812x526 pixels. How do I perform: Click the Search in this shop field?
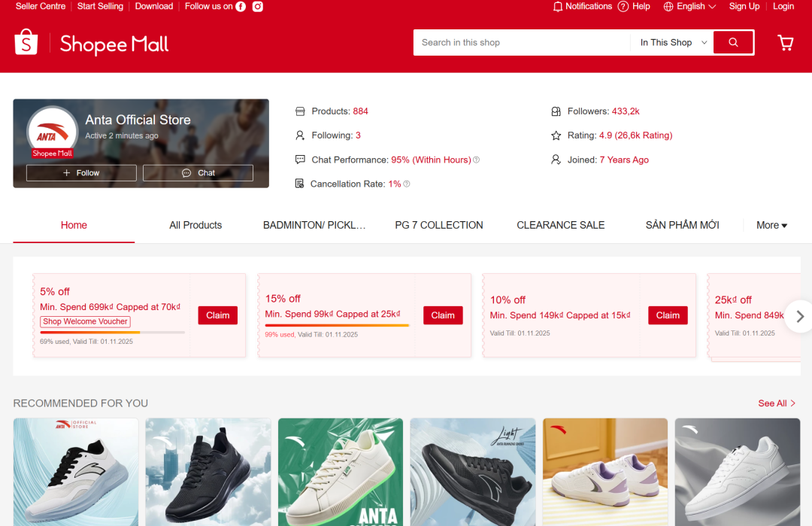[522, 42]
